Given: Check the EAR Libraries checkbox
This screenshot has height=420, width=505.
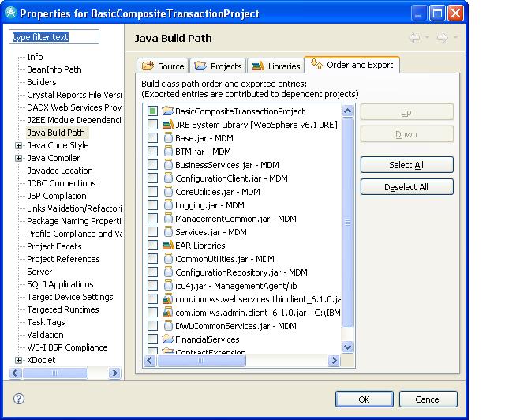Looking at the screenshot, I should click(x=152, y=246).
